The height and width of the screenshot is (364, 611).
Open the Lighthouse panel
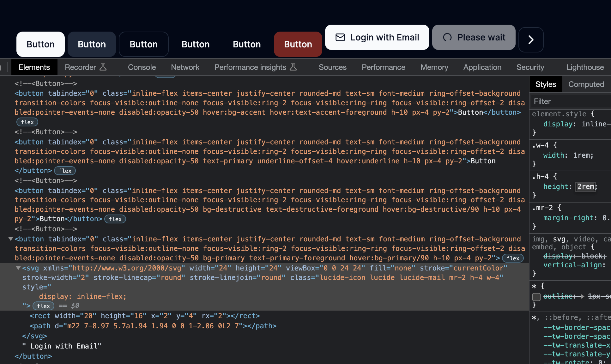(585, 67)
